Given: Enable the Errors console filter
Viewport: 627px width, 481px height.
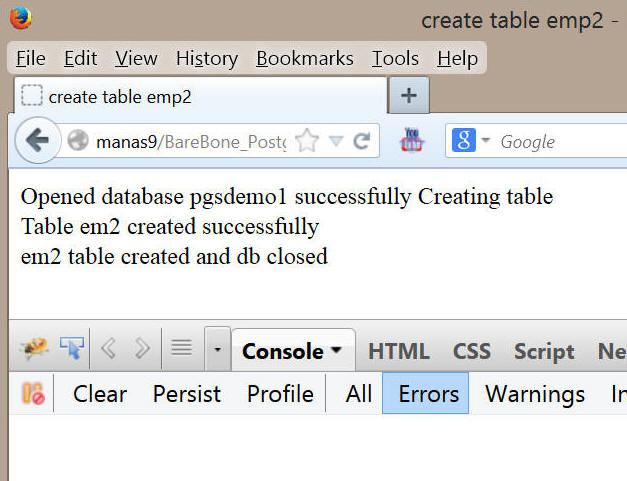Looking at the screenshot, I should [428, 395].
